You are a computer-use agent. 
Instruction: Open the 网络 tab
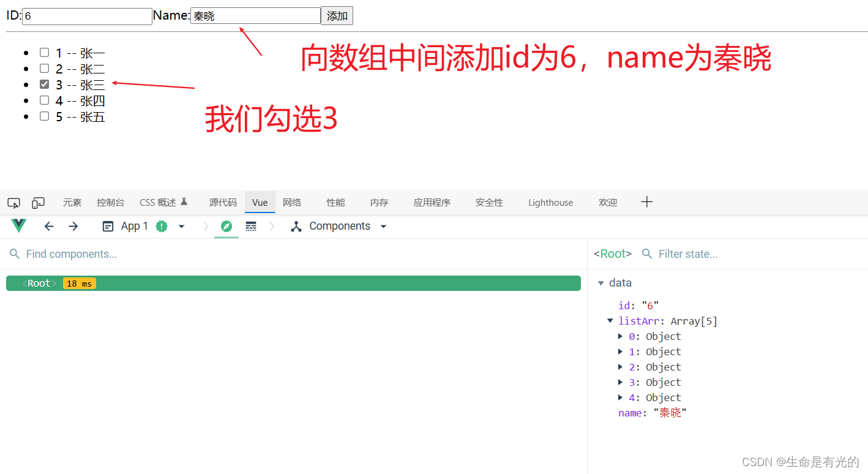(x=292, y=203)
